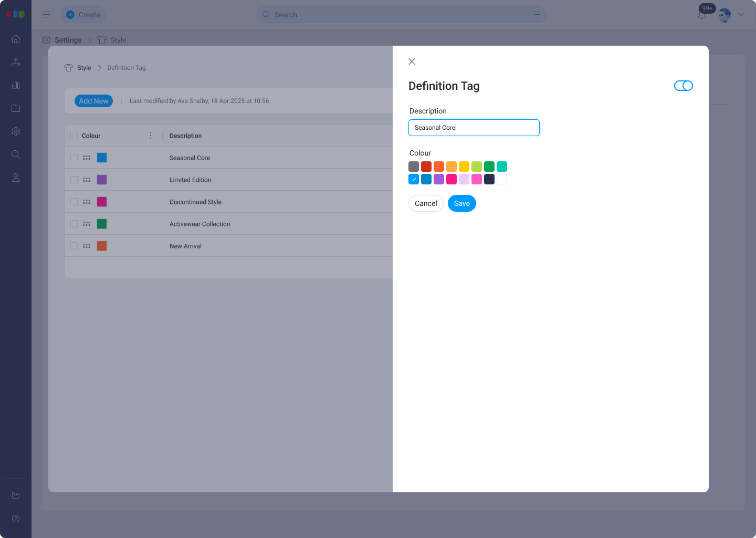This screenshot has width=756, height=538.
Task: Toggle the Definition Tag active switch
Action: (x=683, y=86)
